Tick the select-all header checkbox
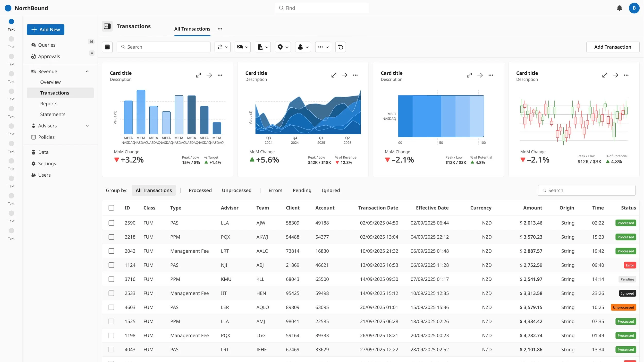This screenshot has height=362, width=644. [x=111, y=208]
